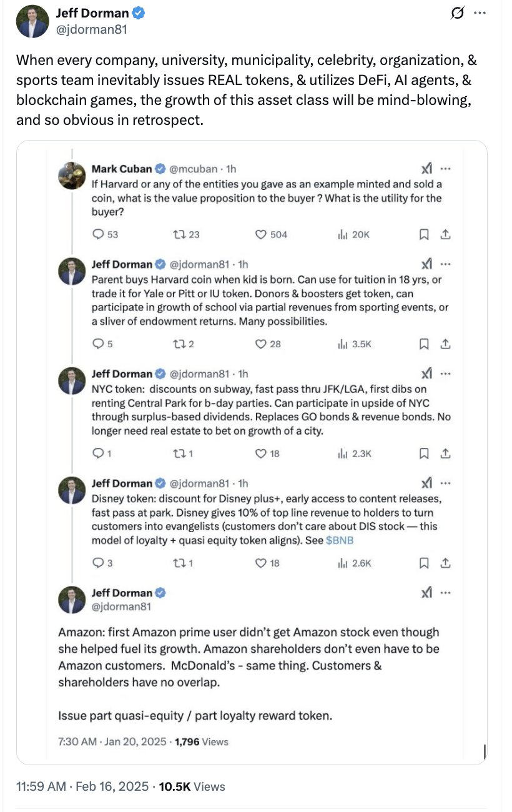Screen dimensions: 512x812
Task: Click Grok icon on the Harvard coin reply
Action: [x=427, y=264]
